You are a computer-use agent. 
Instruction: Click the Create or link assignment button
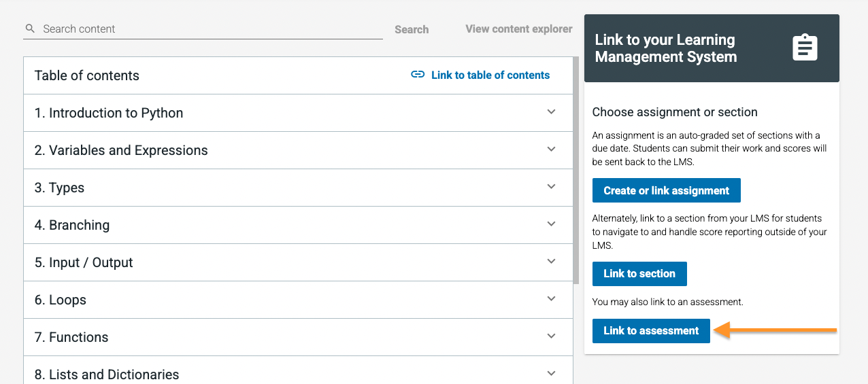[x=666, y=190]
